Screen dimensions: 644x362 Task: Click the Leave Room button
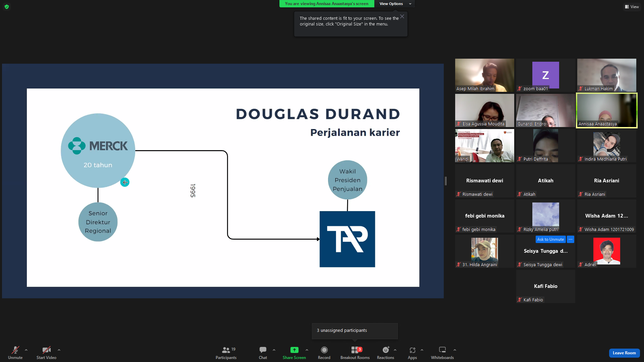click(624, 353)
